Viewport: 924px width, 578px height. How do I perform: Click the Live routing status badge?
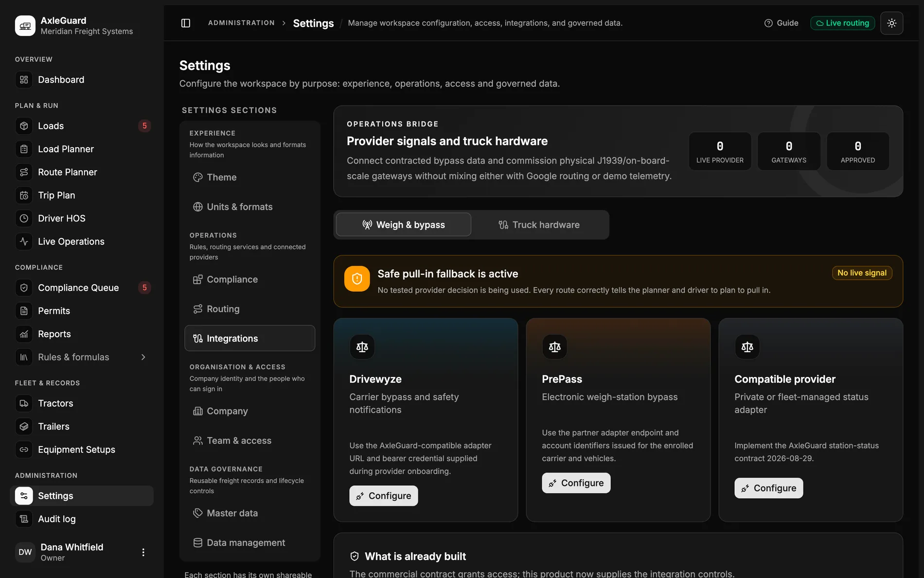(x=842, y=23)
